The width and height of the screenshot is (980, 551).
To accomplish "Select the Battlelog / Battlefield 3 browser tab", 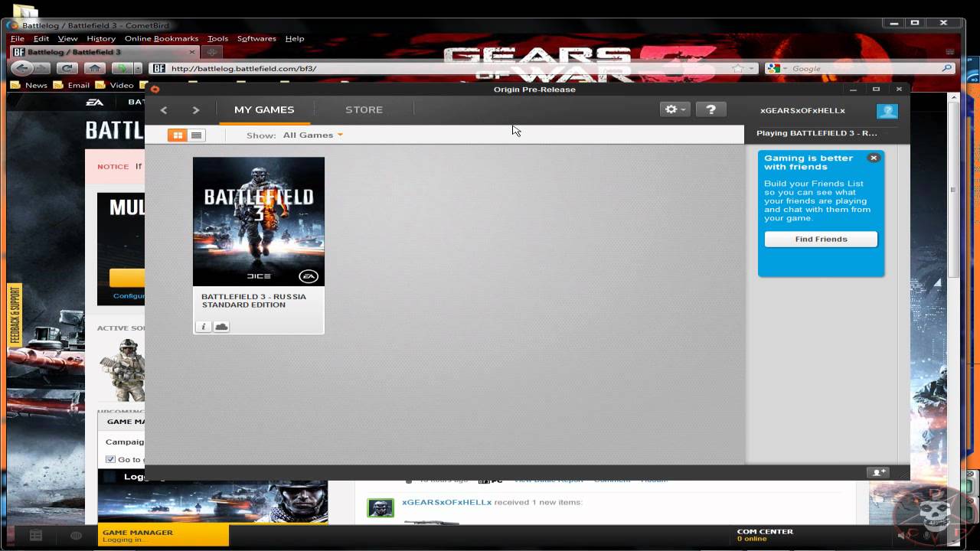I will [x=104, y=52].
